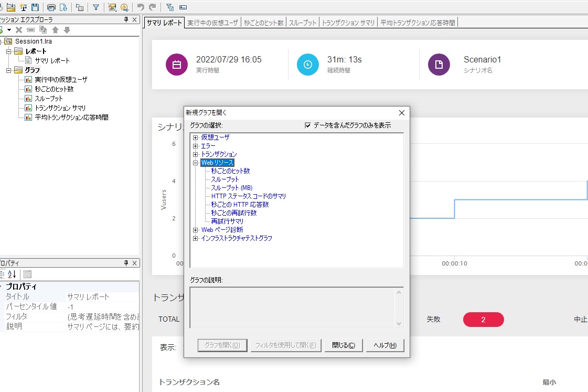Click the Print toolbar icon
Screen dimensions: 588x392
(x=51, y=7)
